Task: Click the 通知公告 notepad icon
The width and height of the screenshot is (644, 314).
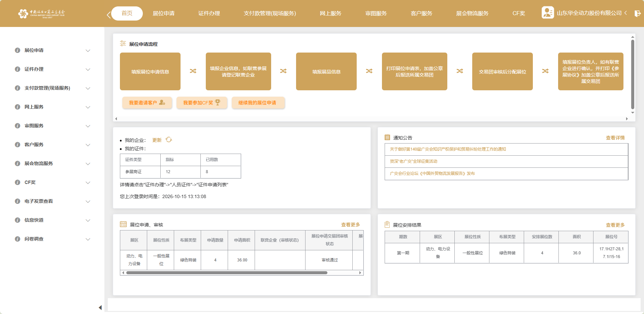Action: [x=387, y=137]
